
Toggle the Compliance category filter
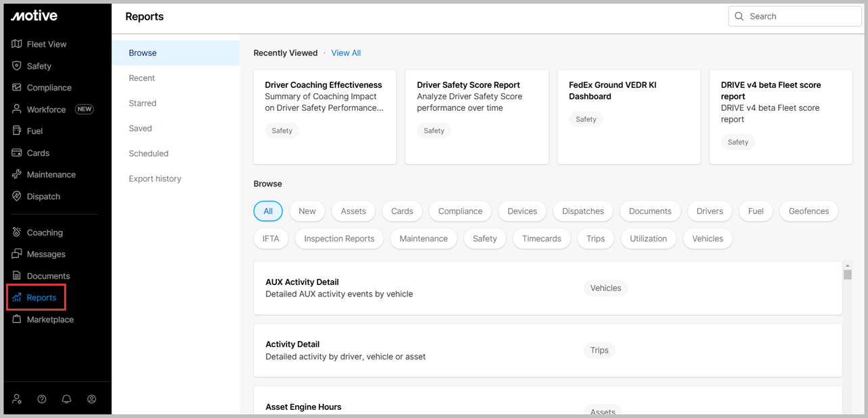coord(460,211)
